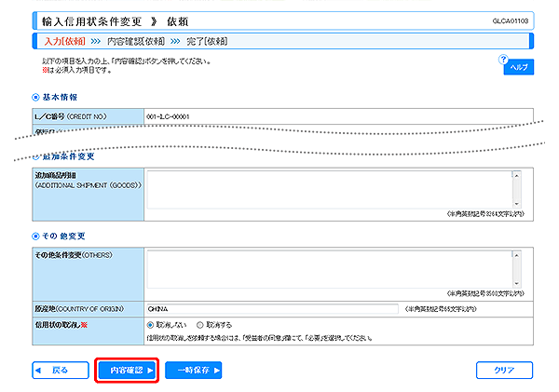Click the 基本情報 section heading
Viewport: 559px width, 392px height.
point(60,97)
